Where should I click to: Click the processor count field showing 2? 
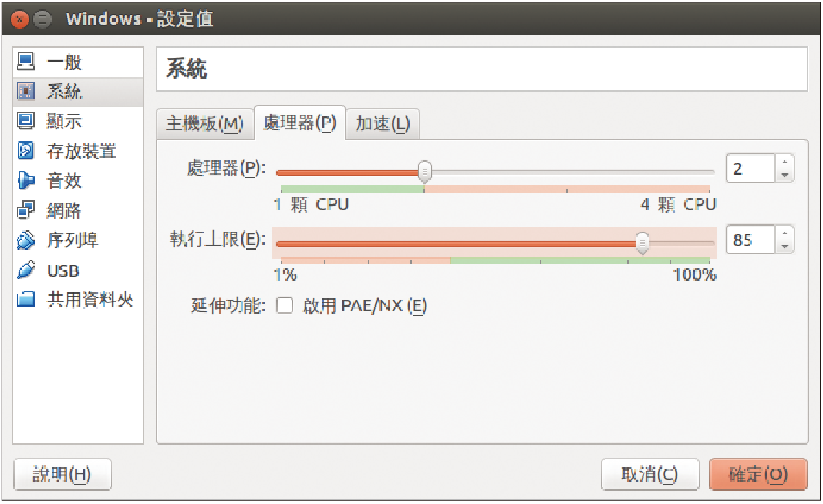pyautogui.click(x=750, y=169)
